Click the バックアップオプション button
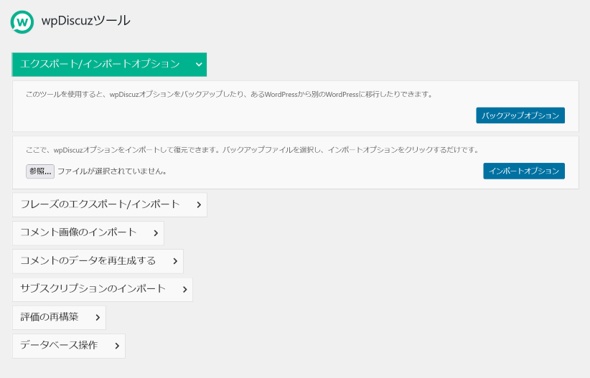 pyautogui.click(x=520, y=115)
